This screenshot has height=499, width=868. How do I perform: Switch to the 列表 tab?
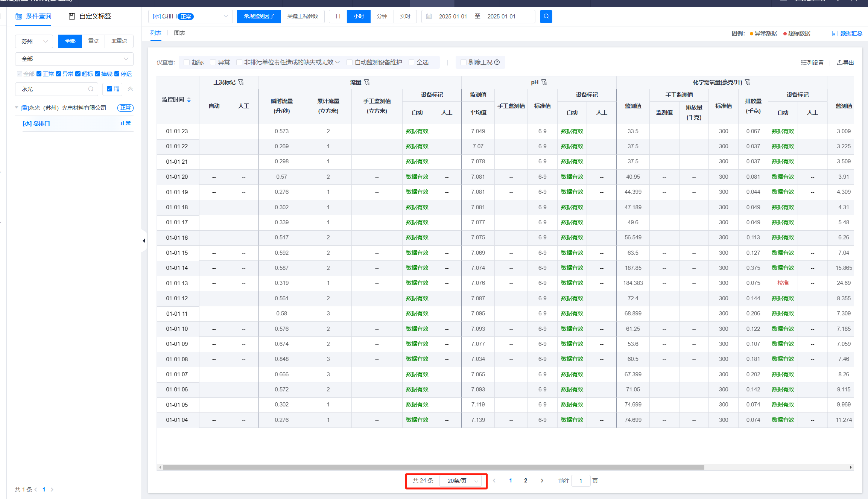tap(156, 33)
